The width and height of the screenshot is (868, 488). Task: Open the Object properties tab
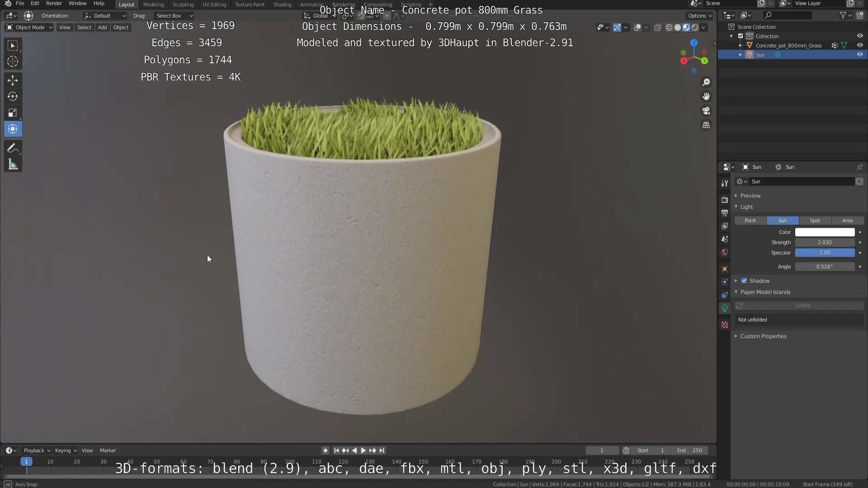(725, 269)
